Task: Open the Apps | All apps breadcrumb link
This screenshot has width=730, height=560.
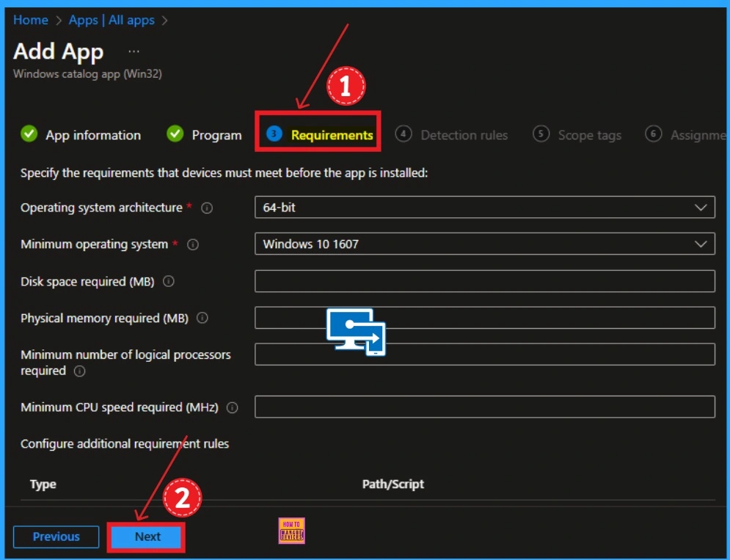Action: click(112, 20)
